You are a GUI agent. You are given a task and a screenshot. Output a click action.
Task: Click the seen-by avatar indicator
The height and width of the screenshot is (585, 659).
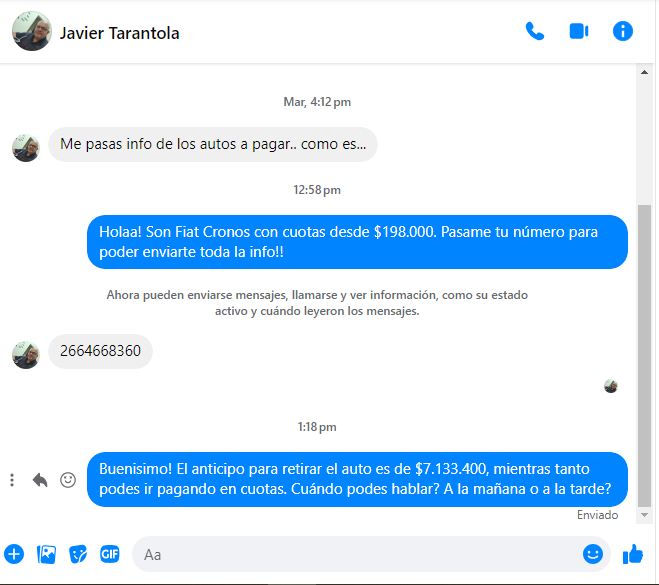pyautogui.click(x=610, y=386)
